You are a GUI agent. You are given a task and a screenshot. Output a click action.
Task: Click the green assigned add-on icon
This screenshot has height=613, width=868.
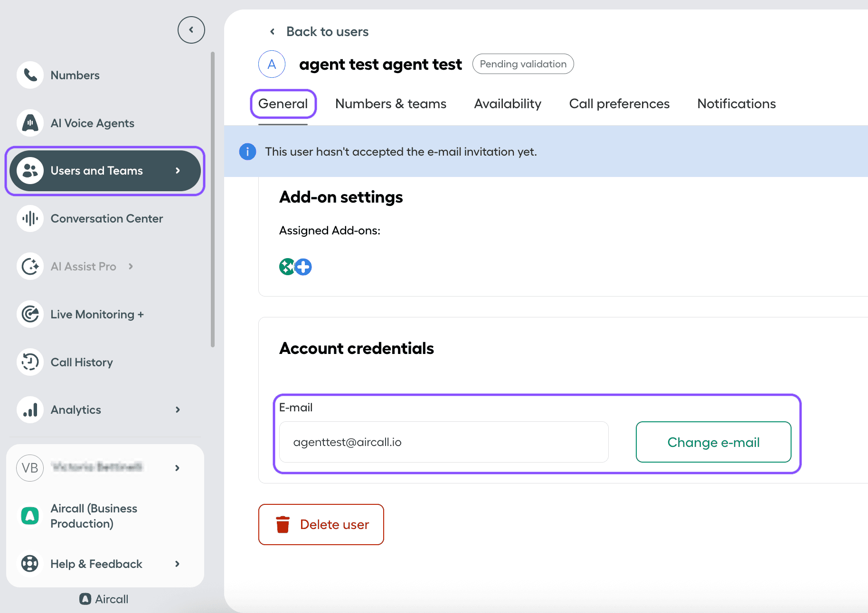[x=286, y=267]
